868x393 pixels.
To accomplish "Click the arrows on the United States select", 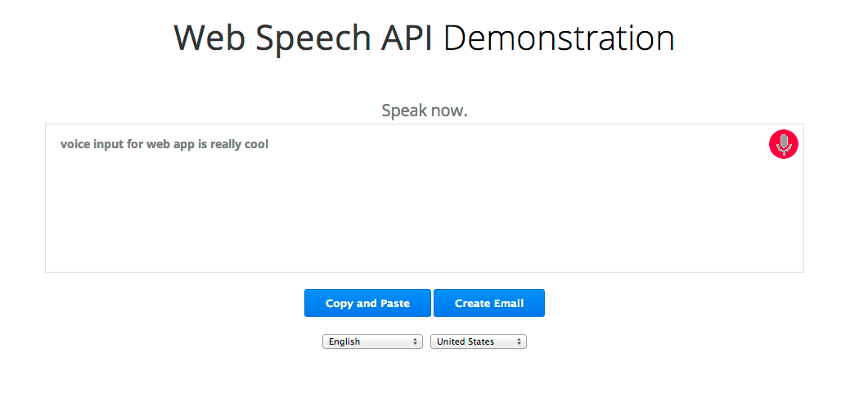I will 519,341.
